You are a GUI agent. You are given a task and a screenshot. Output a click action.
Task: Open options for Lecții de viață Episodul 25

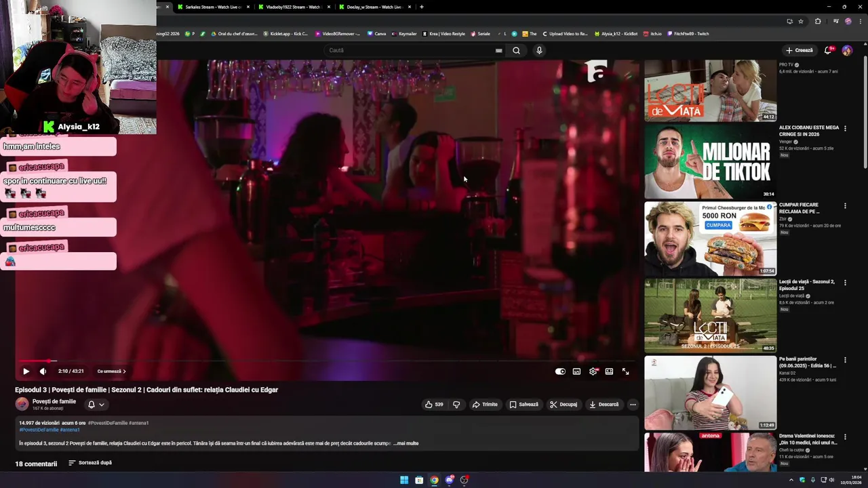pyautogui.click(x=845, y=283)
